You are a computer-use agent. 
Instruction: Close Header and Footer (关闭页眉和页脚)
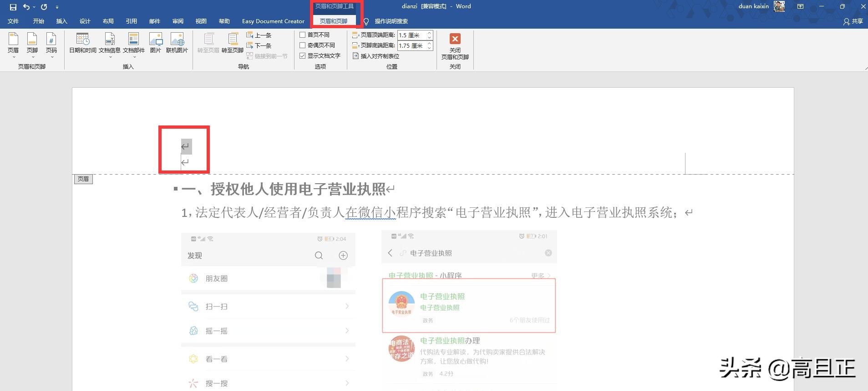coord(455,46)
